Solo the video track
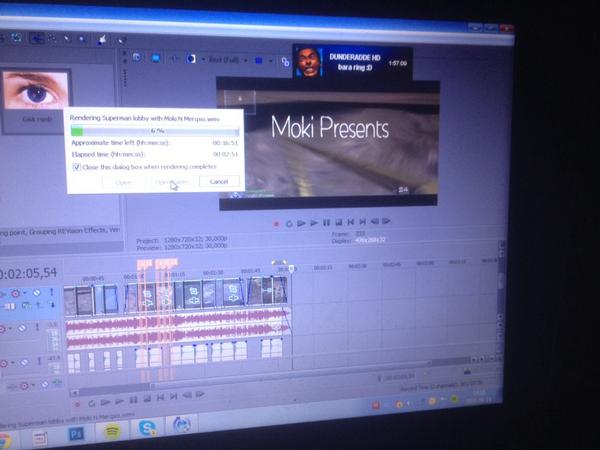 (52, 292)
